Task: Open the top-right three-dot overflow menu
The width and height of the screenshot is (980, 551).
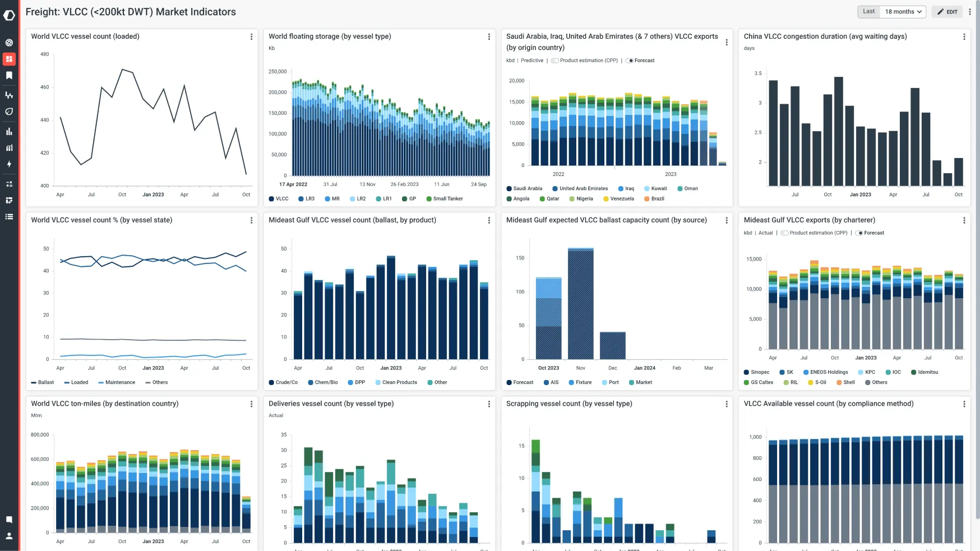Action: [x=971, y=11]
